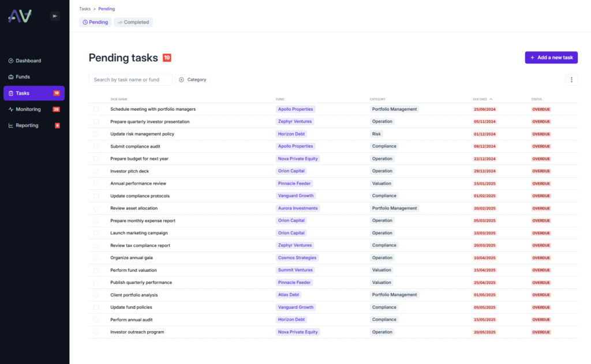Click the Add a new task button
This screenshot has height=364, width=591.
point(551,58)
